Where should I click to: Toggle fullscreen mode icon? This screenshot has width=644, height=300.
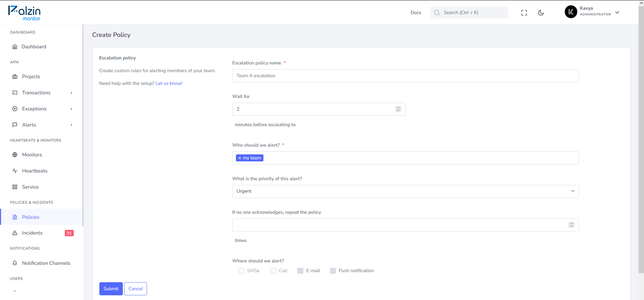524,13
